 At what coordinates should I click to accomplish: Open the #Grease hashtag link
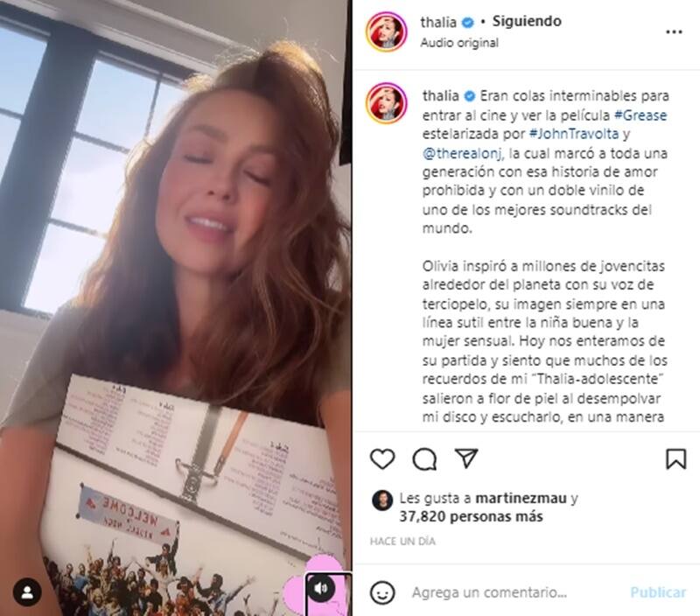(x=640, y=115)
